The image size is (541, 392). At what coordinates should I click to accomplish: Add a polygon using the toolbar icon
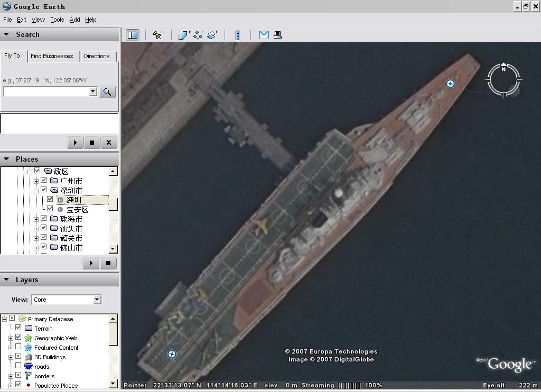coord(184,35)
